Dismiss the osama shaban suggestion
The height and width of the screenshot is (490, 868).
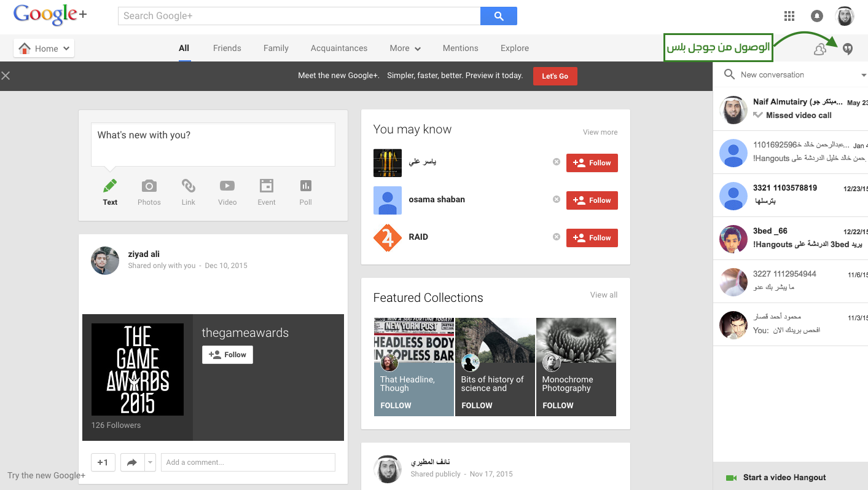click(556, 199)
